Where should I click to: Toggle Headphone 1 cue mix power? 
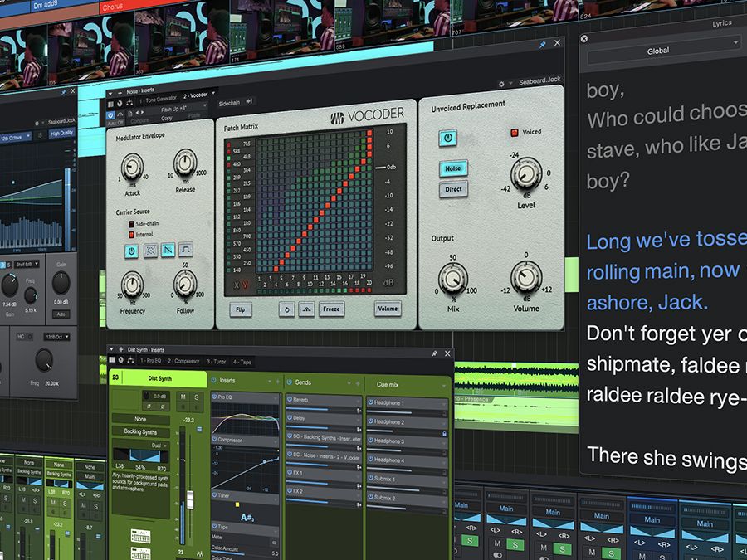(370, 402)
